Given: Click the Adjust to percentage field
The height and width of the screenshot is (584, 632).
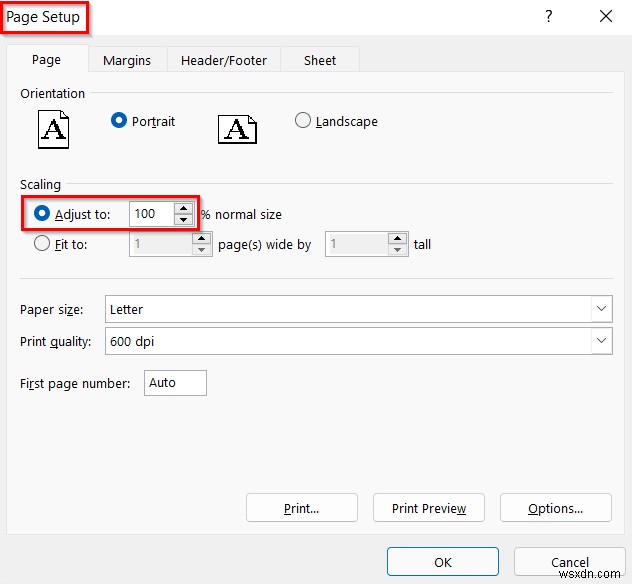Looking at the screenshot, I should click(x=152, y=214).
